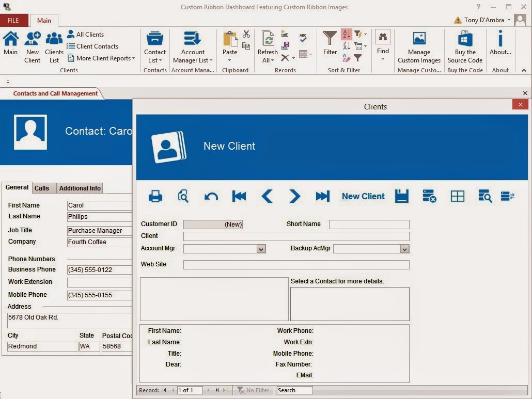This screenshot has width=532, height=399.
Task: Open Print Preview on the New Client form
Action: click(183, 196)
